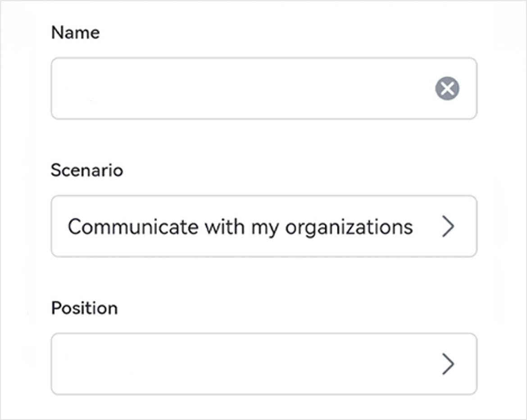Click the Position label
The width and height of the screenshot is (527, 420).
(x=84, y=308)
